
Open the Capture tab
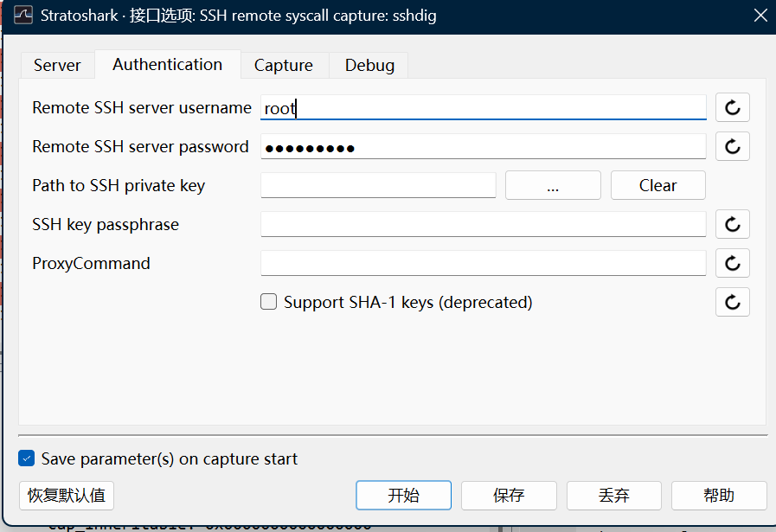(x=284, y=66)
